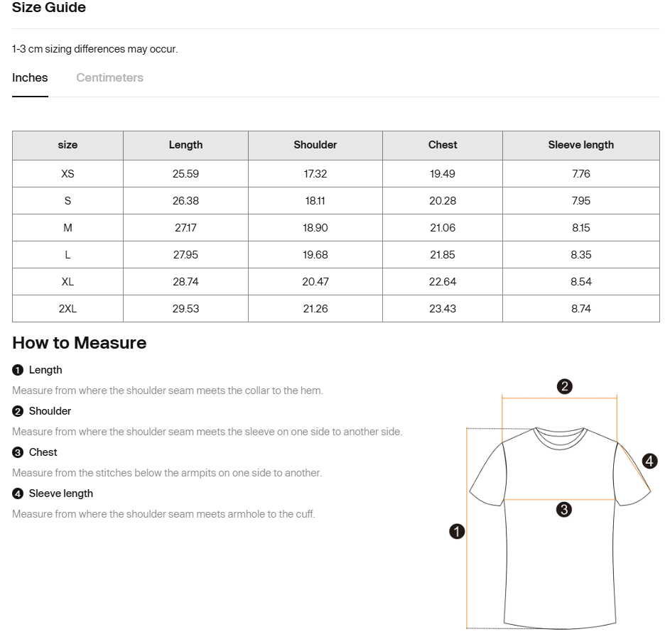The height and width of the screenshot is (644, 670).
Task: Click the number 1 Length bullet icon
Action: 18,370
